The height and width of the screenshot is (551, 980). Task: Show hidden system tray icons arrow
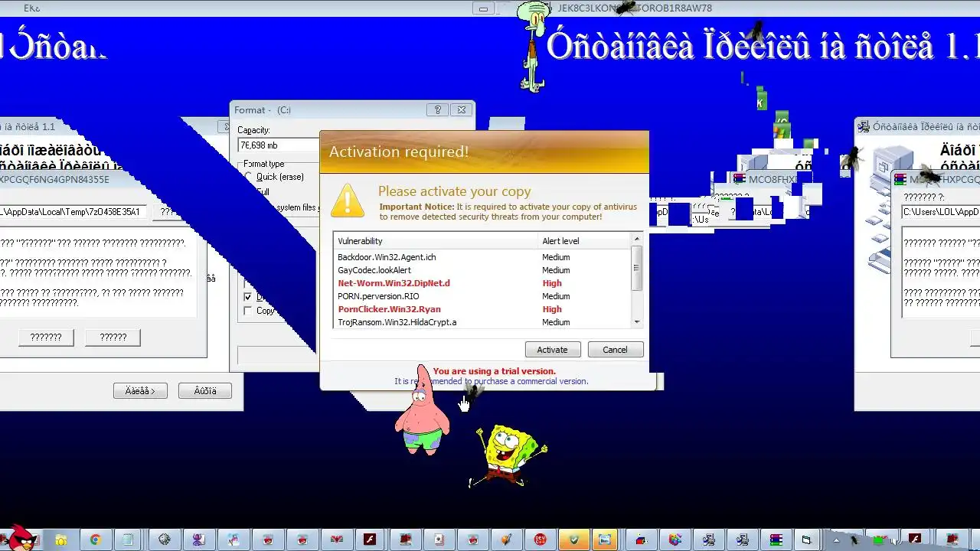[x=836, y=540]
